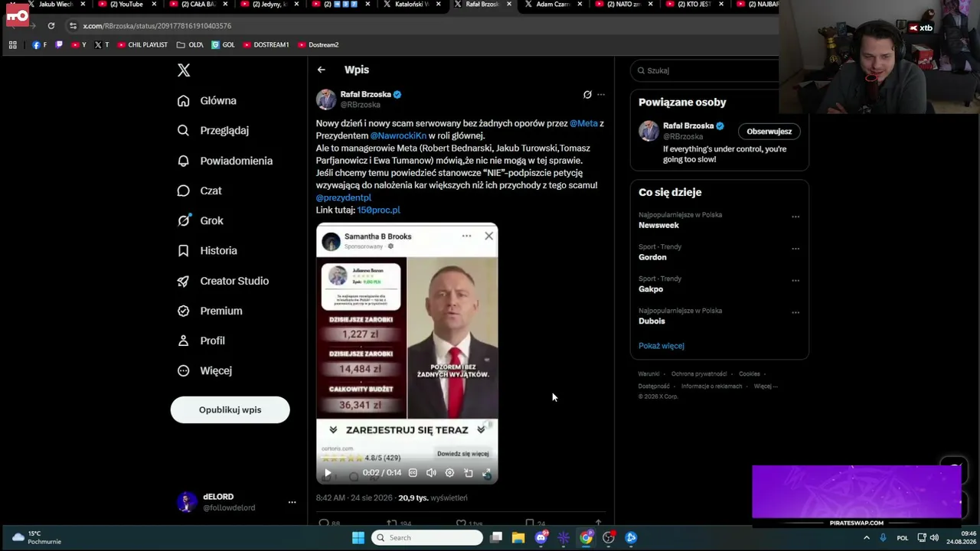Image resolution: width=980 pixels, height=551 pixels.
Task: Close the Samantha B Brooks ad overlay
Action: 488,236
